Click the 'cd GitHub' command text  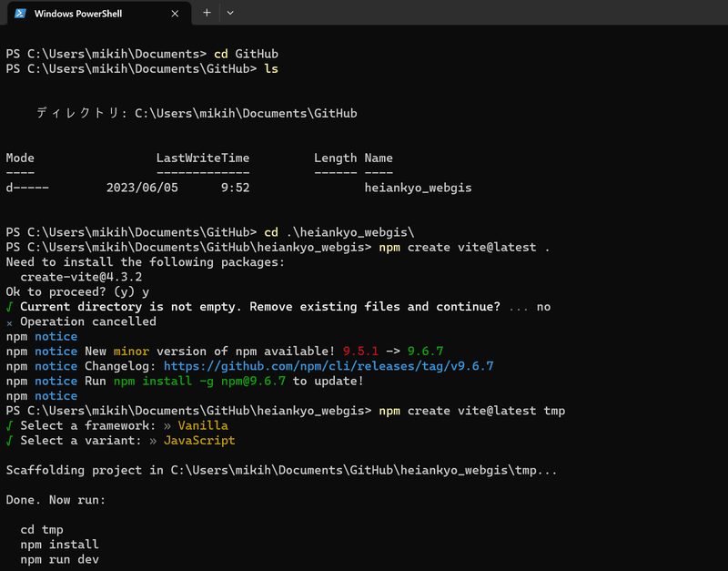[246, 54]
